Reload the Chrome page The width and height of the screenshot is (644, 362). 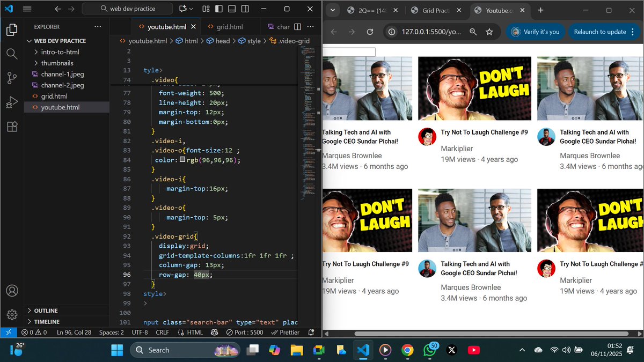point(370,32)
